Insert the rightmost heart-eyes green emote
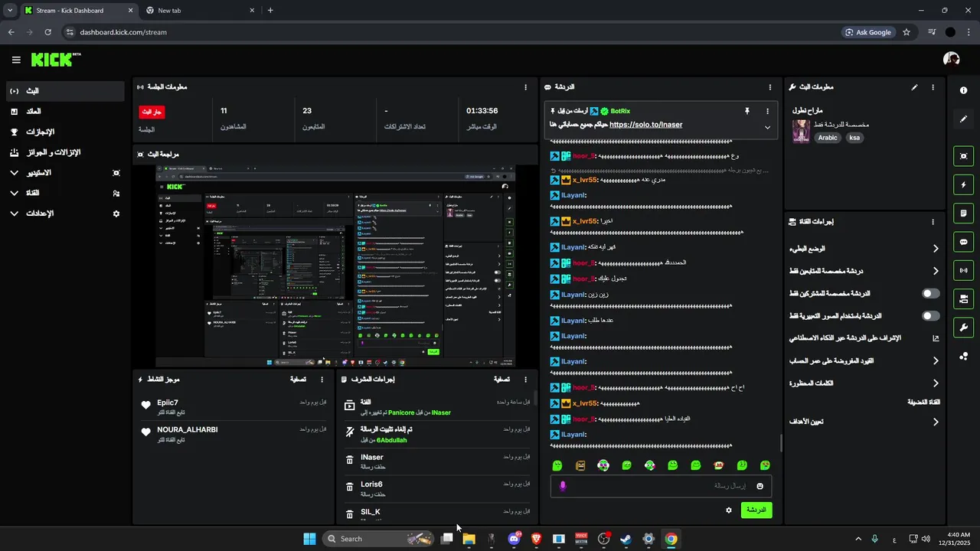 tap(765, 465)
